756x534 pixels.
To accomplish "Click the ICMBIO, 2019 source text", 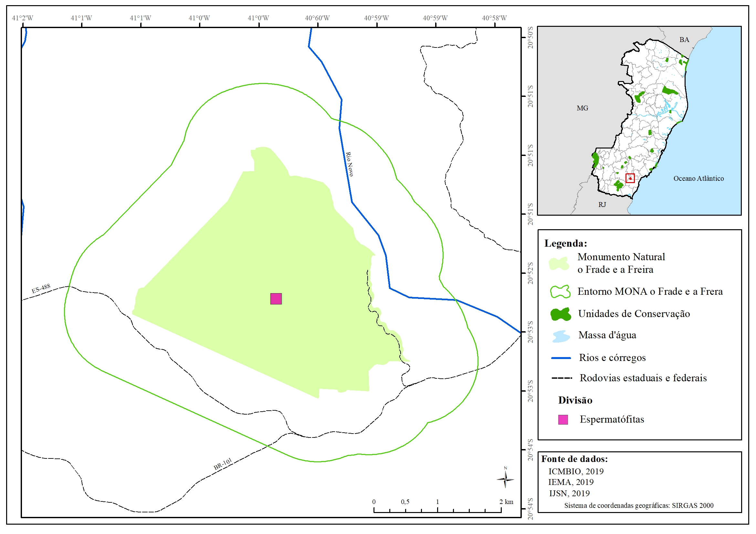I will click(x=576, y=471).
